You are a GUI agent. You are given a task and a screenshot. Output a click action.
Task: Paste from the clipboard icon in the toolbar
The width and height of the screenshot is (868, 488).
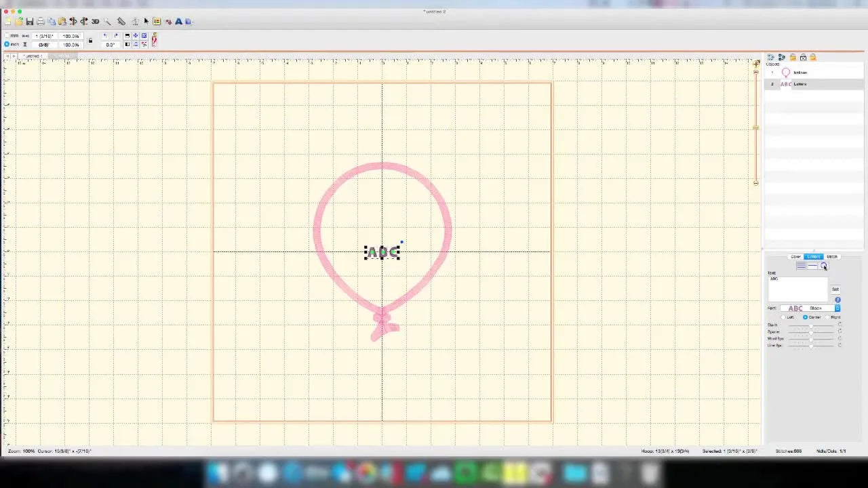[62, 22]
